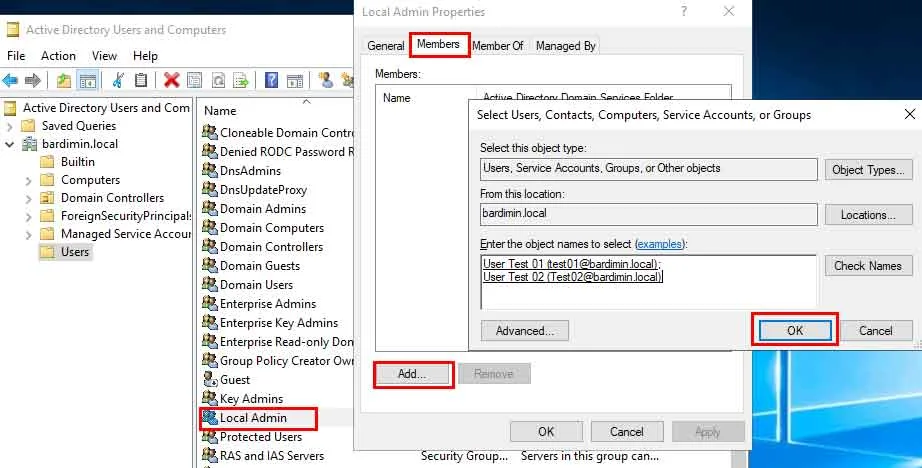Click the object type field
Image resolution: width=922 pixels, height=468 pixels.
[649, 169]
